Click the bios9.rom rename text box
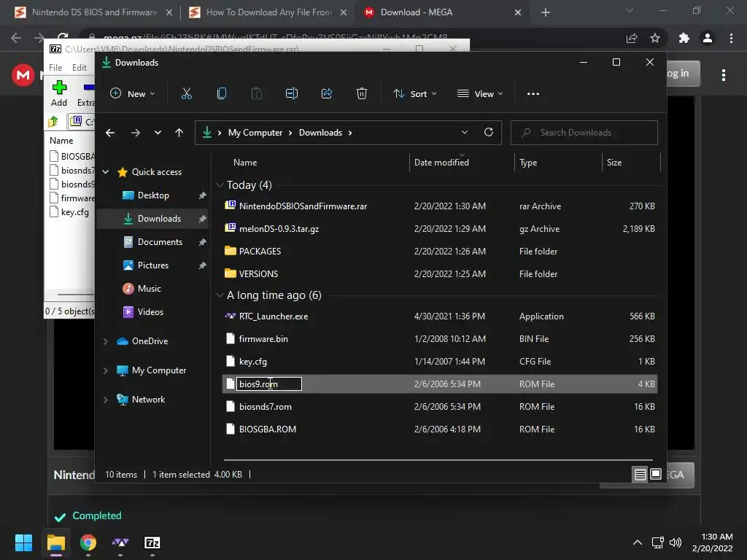This screenshot has height=560, width=747. tap(269, 384)
